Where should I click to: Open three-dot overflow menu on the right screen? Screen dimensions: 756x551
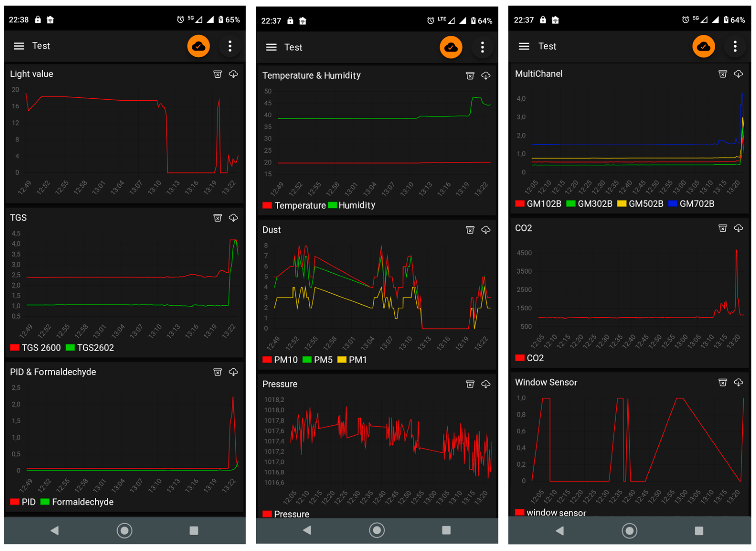(735, 46)
